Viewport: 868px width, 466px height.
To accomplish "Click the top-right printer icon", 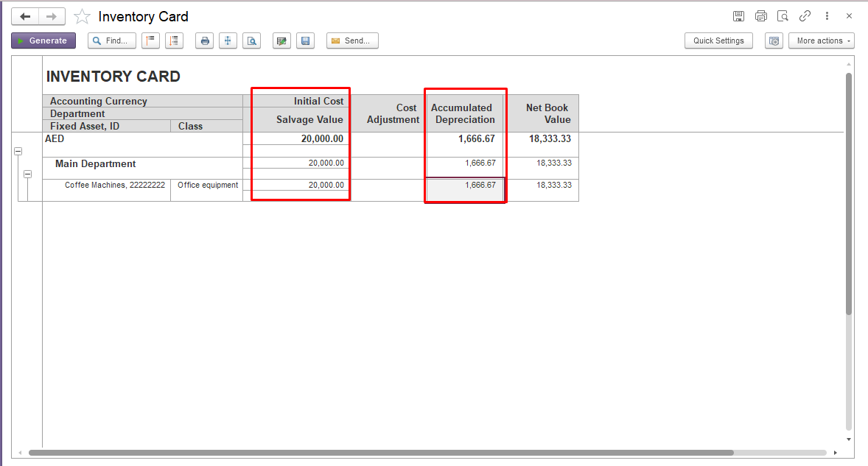I will click(761, 16).
